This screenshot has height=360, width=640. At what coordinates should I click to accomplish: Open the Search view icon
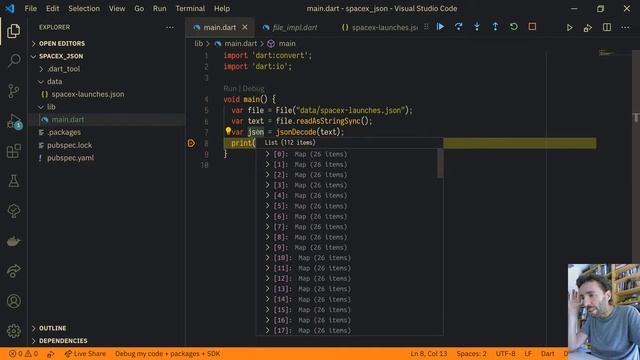[x=13, y=61]
